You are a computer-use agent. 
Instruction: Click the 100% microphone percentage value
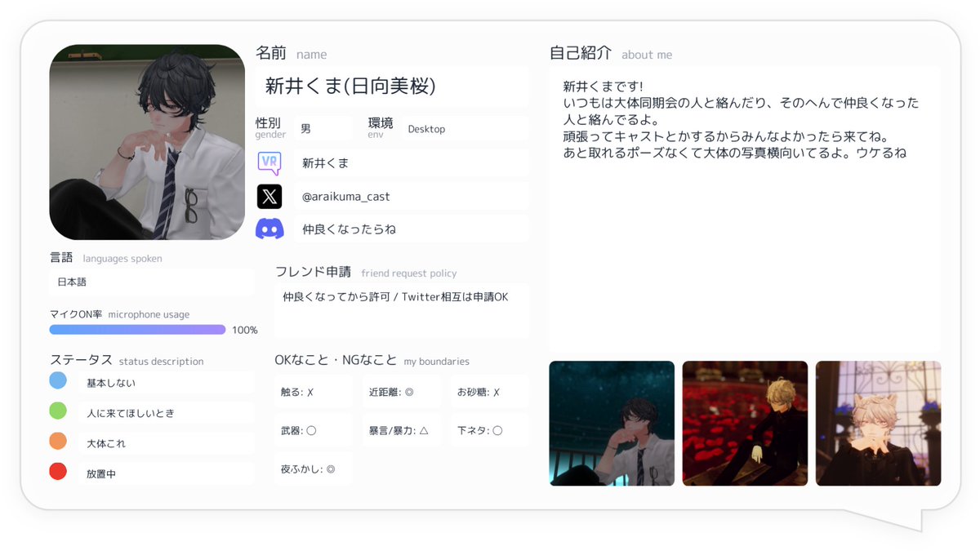(245, 330)
